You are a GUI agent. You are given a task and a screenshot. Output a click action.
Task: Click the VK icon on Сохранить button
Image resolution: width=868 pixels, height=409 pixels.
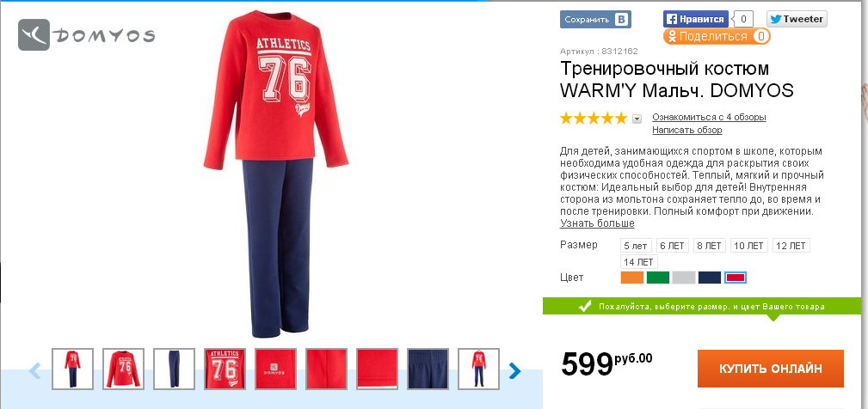pos(622,20)
